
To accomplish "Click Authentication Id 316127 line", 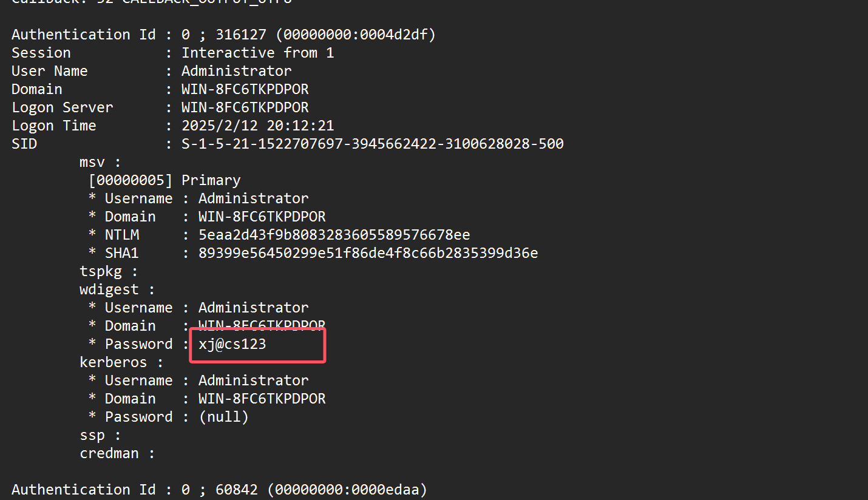I will click(x=224, y=35).
